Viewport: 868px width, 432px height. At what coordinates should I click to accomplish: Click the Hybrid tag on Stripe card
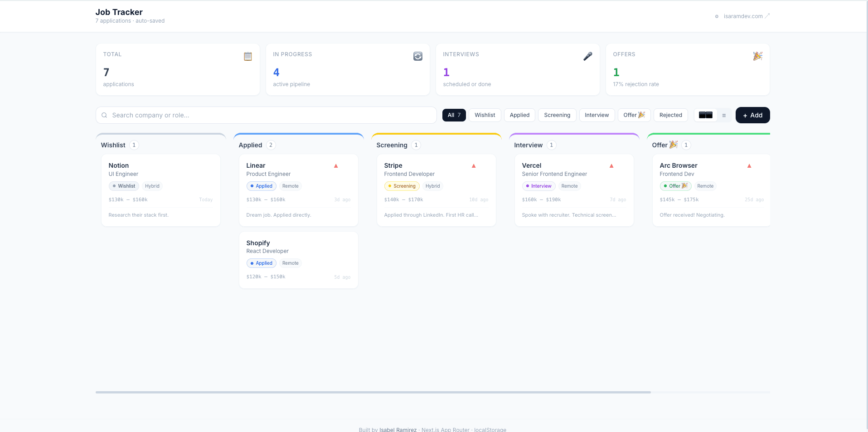coord(433,186)
